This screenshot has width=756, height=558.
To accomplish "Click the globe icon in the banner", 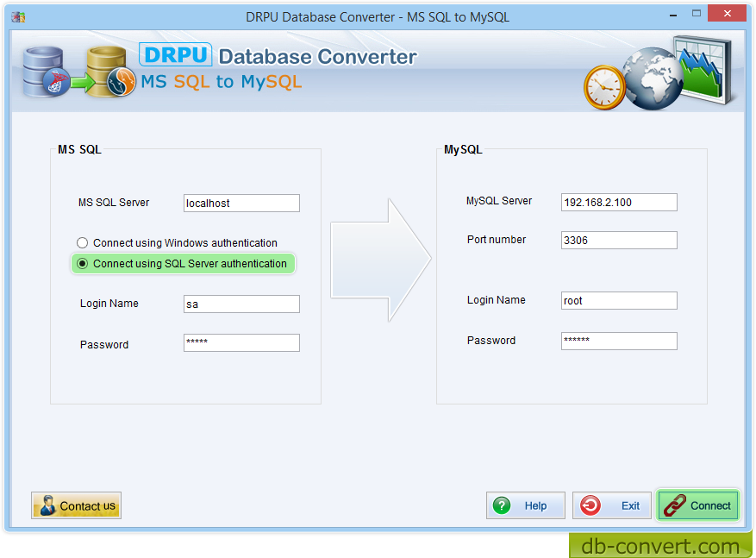I will [653, 79].
